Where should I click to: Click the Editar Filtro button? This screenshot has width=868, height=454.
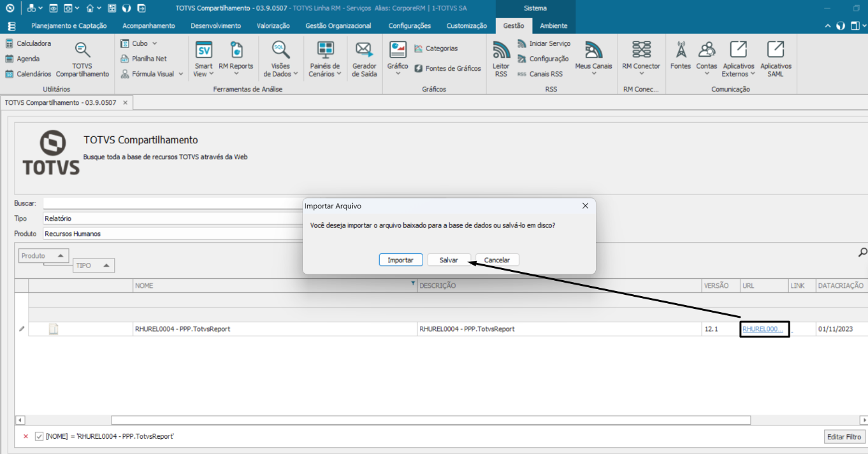[845, 437]
